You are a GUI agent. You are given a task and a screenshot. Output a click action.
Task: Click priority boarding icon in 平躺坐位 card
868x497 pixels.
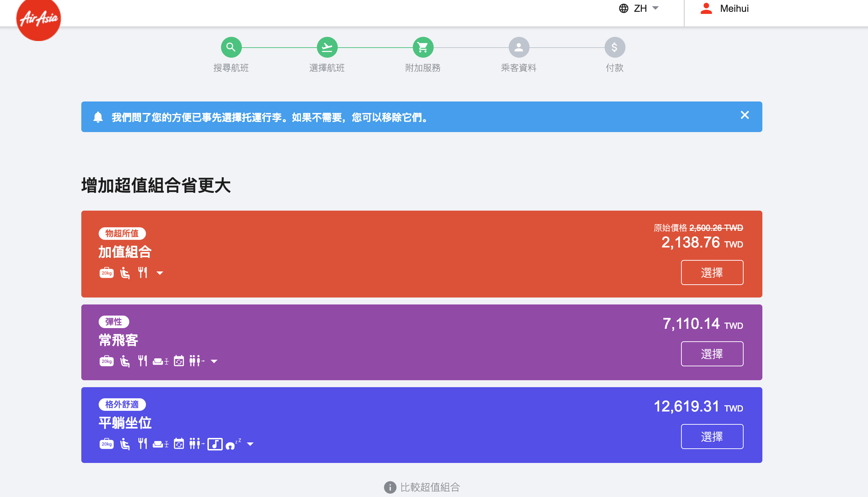(x=197, y=443)
